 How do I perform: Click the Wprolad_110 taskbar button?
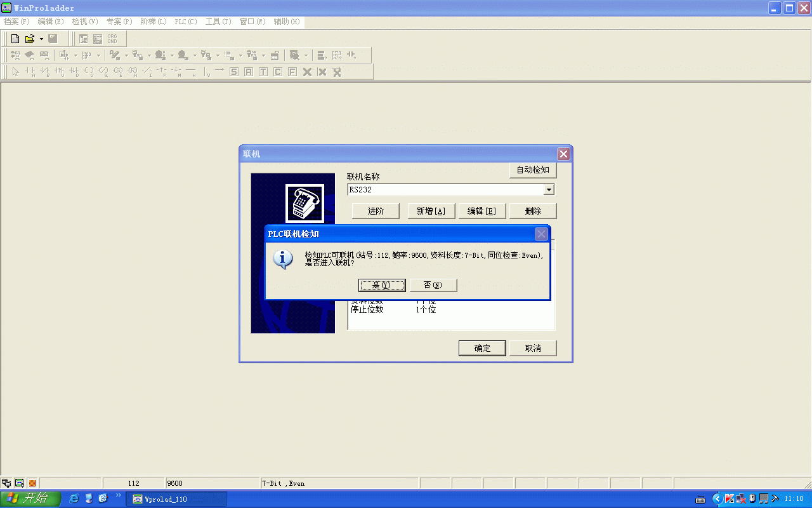tap(176, 499)
